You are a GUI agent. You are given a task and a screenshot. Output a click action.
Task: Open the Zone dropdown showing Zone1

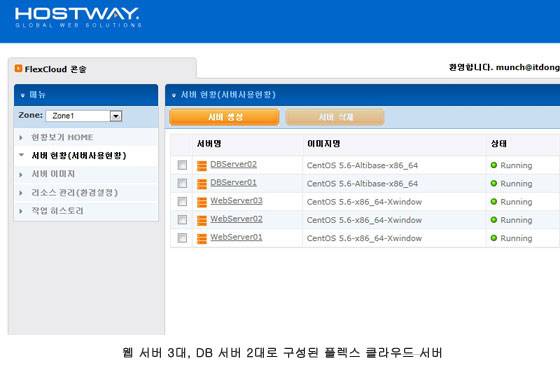pos(84,116)
